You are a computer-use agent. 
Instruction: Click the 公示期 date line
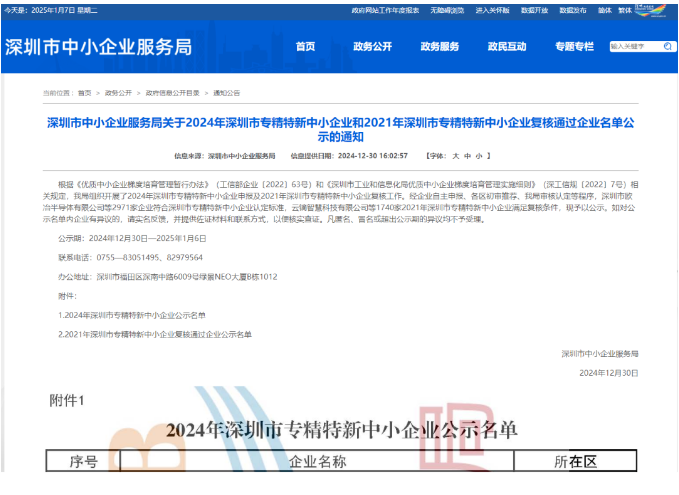pos(132,239)
